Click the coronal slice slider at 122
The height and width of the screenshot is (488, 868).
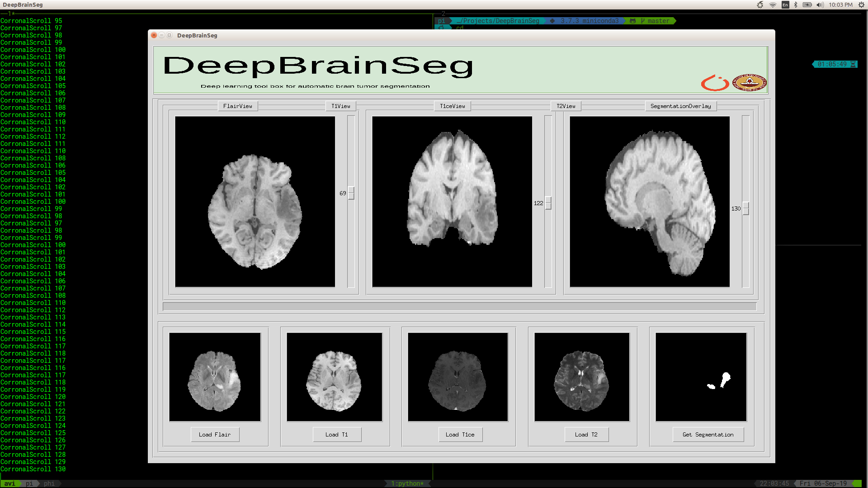point(548,203)
